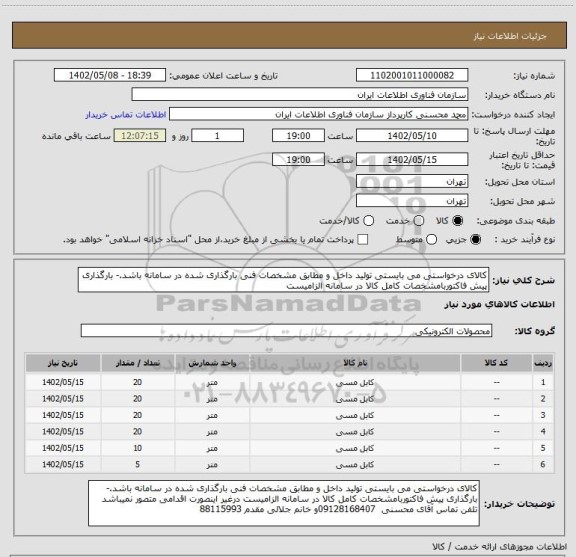This screenshot has height=557, width=576.
Task: Select the خدمت radio button
Action: pyautogui.click(x=419, y=220)
